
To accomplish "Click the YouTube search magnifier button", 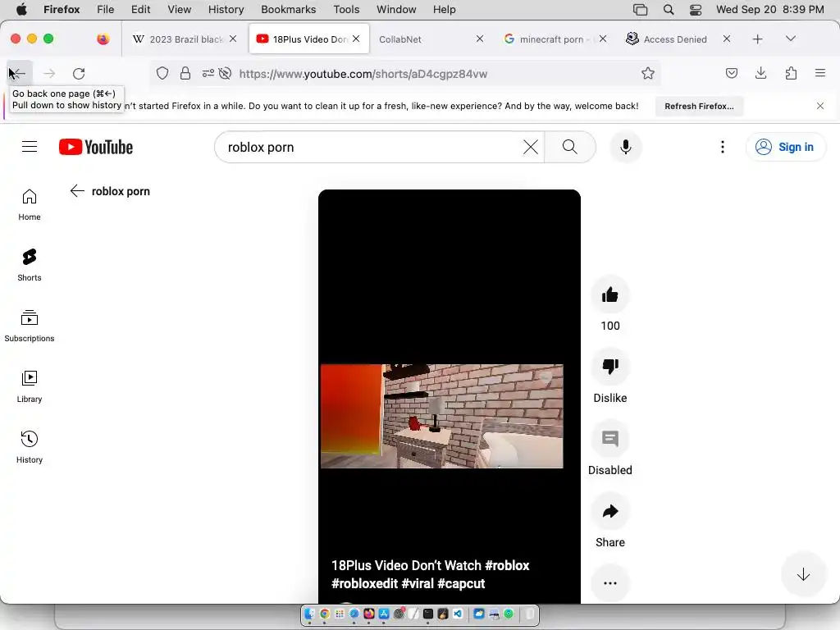I will tap(570, 147).
